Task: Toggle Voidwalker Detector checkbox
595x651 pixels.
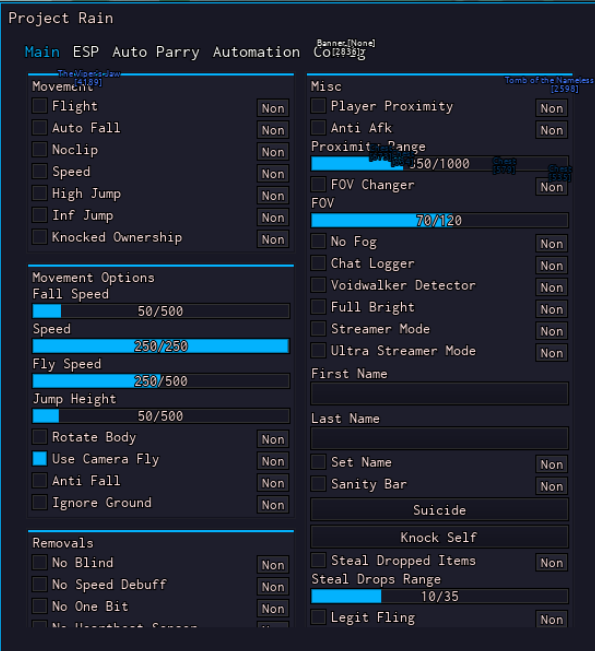Action: click(318, 285)
